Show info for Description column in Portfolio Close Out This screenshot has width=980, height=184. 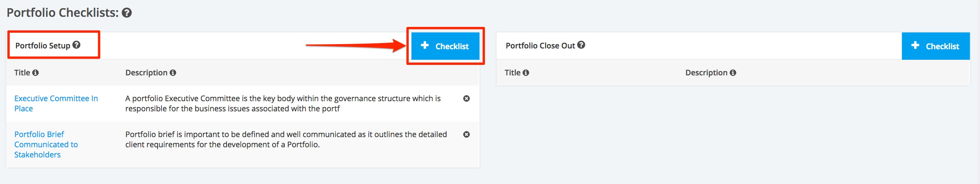tap(733, 73)
